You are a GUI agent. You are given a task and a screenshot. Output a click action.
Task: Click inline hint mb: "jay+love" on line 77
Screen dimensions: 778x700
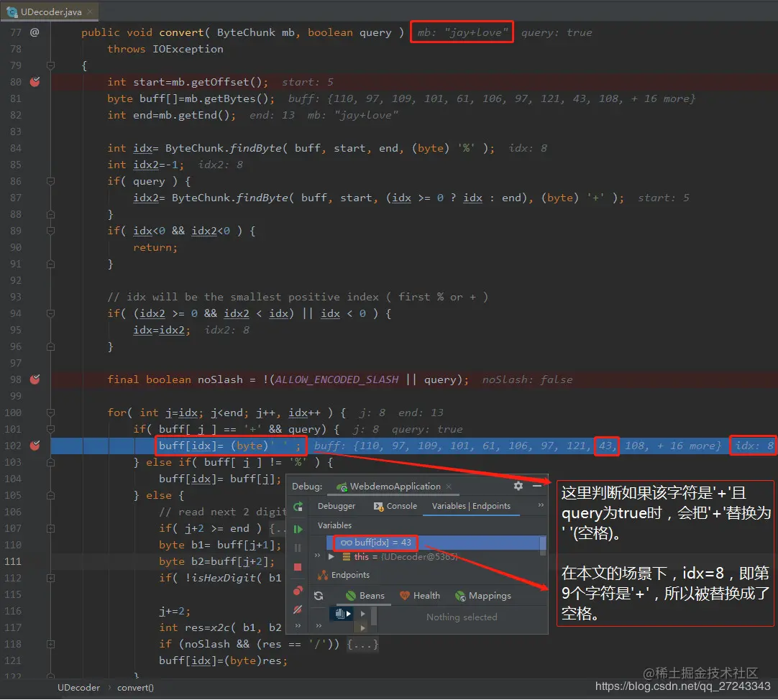point(462,32)
